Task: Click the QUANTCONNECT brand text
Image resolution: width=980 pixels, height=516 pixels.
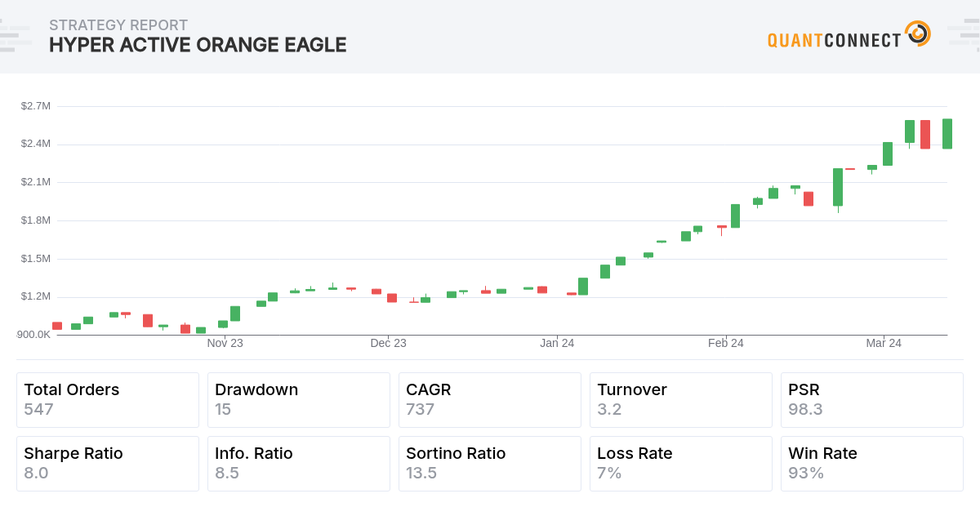Action: pos(834,40)
